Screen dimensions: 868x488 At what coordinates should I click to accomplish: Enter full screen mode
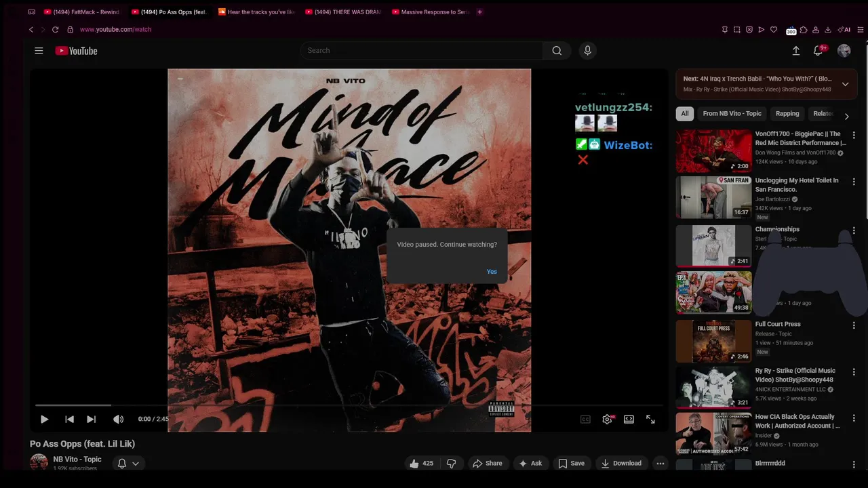pyautogui.click(x=650, y=420)
